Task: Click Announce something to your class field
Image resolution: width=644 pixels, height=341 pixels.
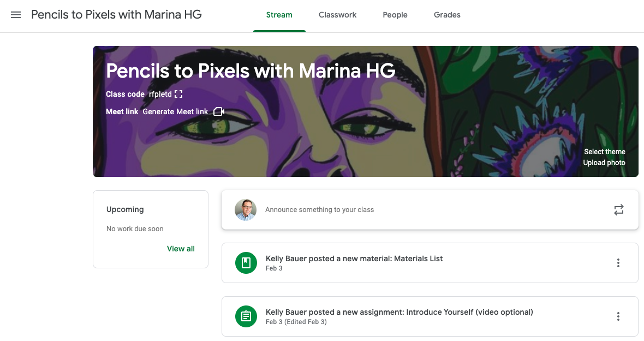Action: 430,210
